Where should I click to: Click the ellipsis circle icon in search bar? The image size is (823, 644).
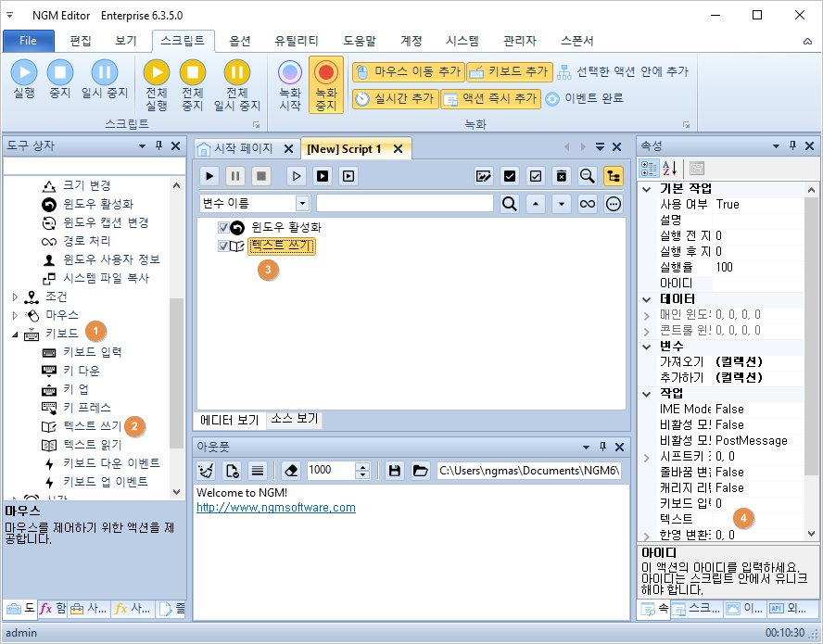(x=613, y=204)
